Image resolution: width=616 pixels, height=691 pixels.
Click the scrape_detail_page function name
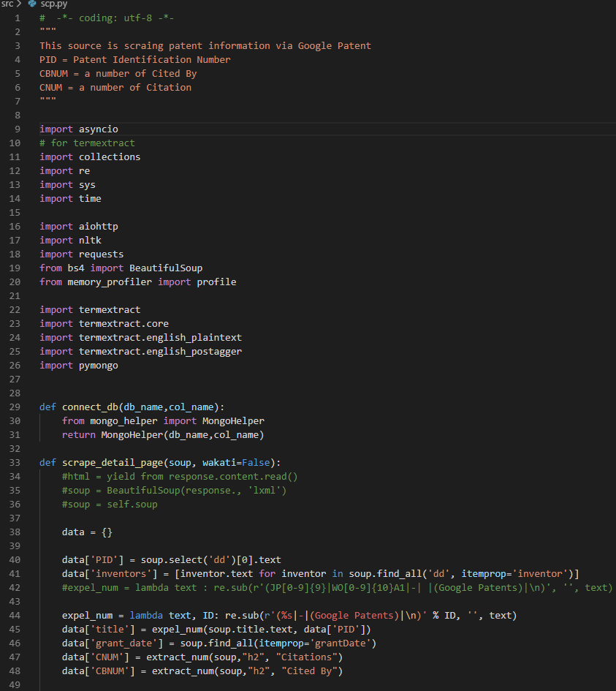click(112, 462)
